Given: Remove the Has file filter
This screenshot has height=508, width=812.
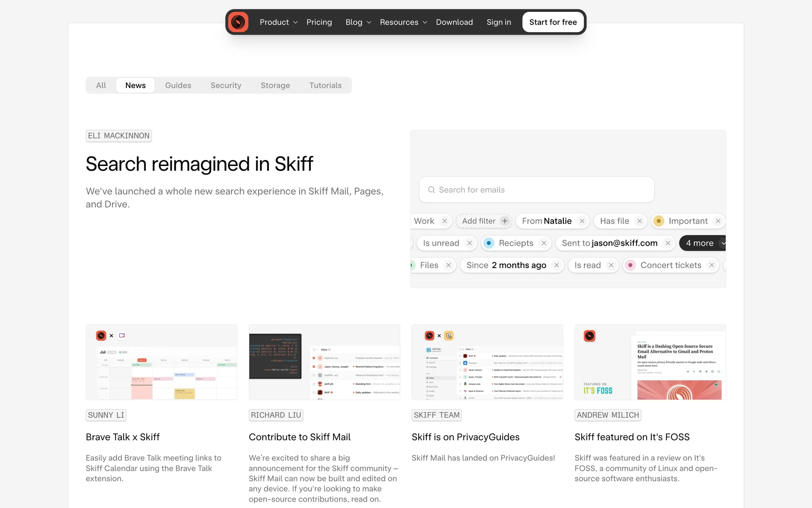Looking at the screenshot, I should (x=639, y=221).
